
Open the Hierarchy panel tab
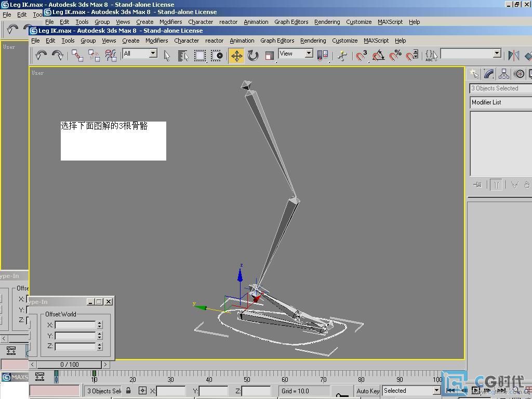[x=503, y=74]
